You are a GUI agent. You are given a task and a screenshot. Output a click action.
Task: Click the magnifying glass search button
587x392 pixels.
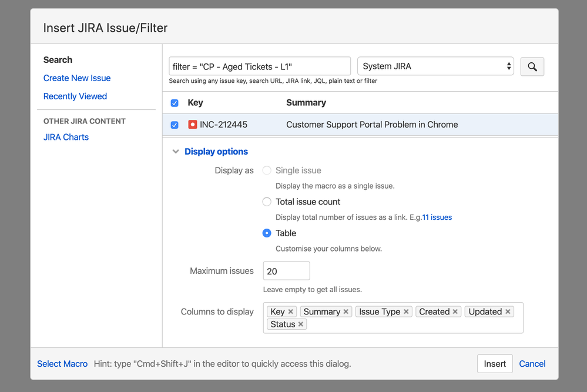(532, 66)
